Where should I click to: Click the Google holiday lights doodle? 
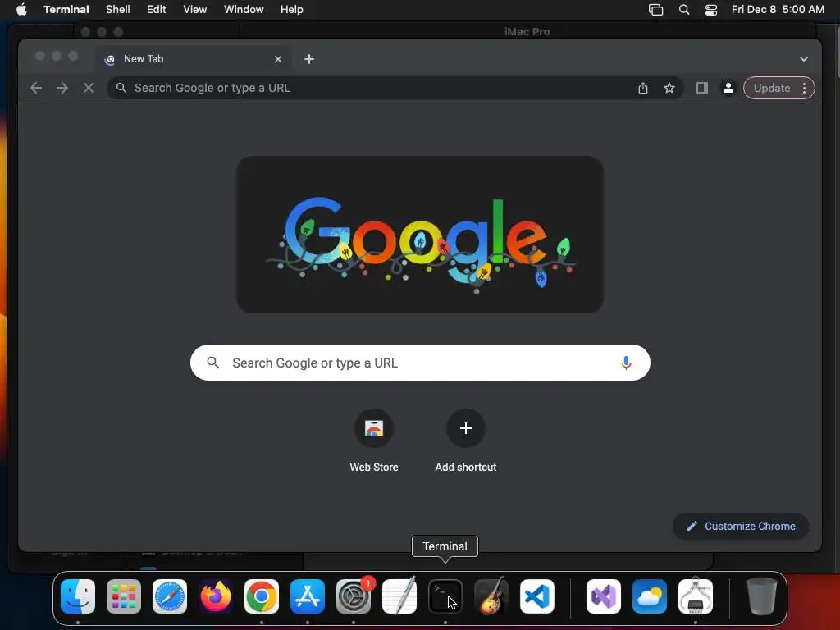click(x=420, y=235)
